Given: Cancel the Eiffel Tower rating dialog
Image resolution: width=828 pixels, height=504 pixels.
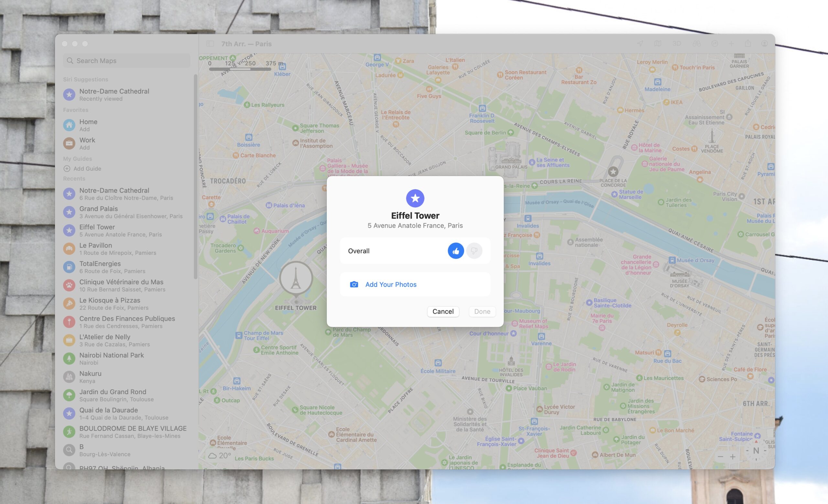Looking at the screenshot, I should tap(443, 311).
